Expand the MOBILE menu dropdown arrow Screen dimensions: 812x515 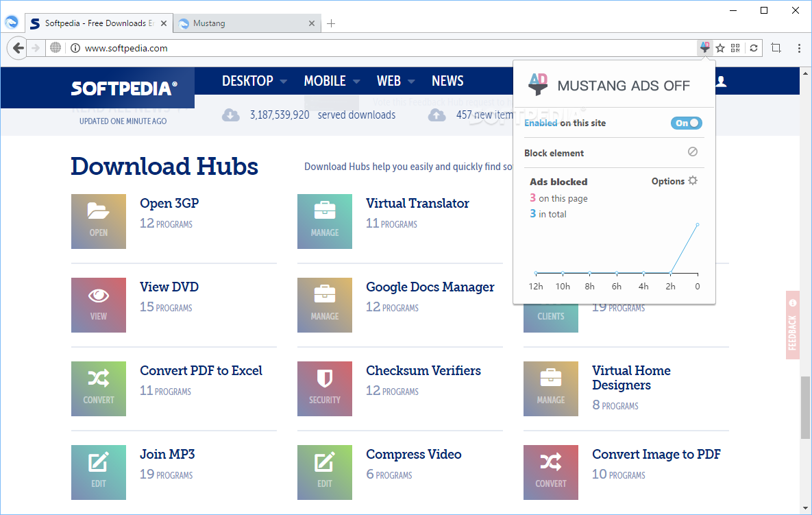pyautogui.click(x=356, y=82)
